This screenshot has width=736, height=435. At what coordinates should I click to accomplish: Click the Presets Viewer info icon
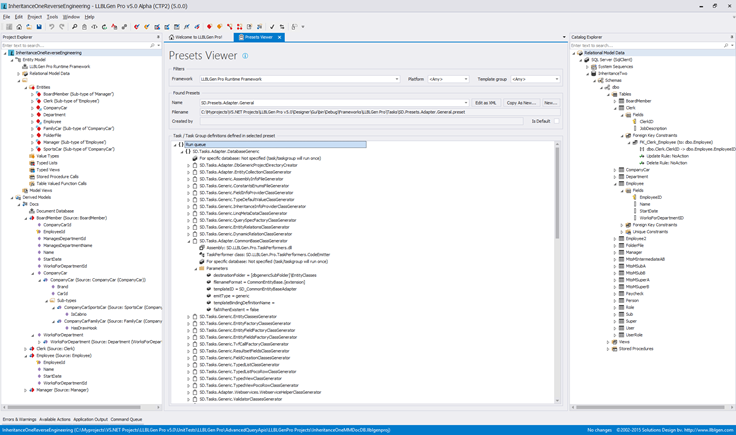tap(245, 56)
